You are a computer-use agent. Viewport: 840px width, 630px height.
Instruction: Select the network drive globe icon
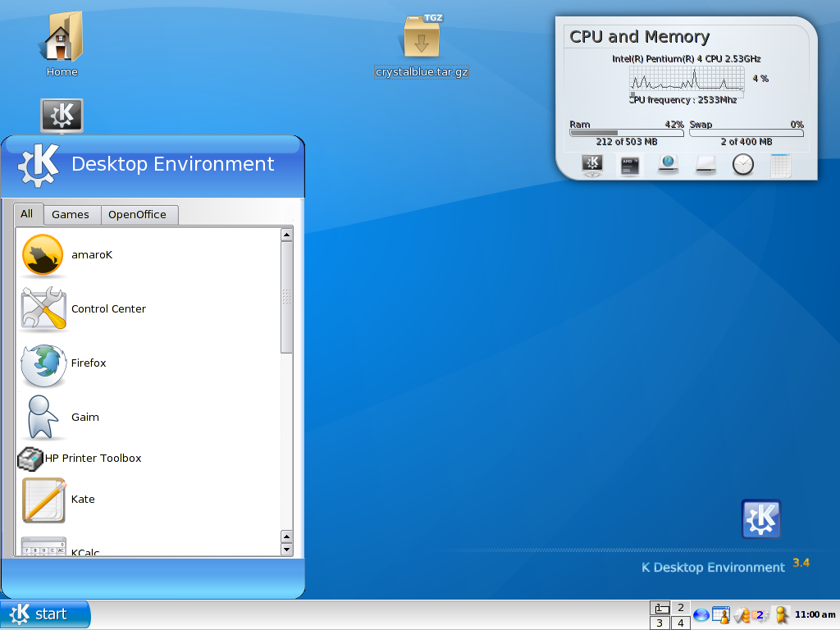tap(668, 163)
